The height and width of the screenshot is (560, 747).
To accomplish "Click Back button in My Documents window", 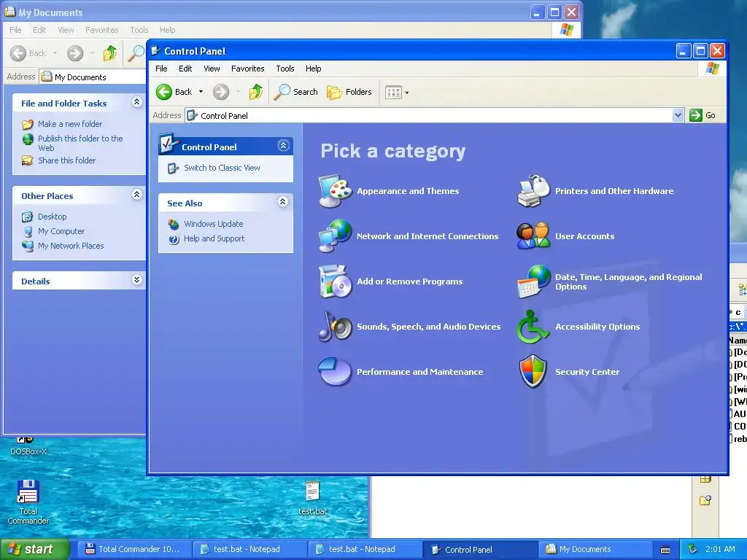I will pos(28,52).
